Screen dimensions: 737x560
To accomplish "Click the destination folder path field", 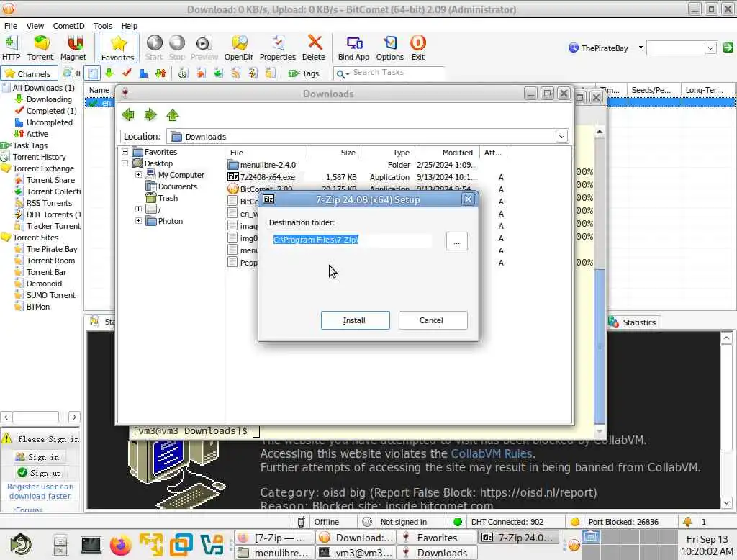I will [x=351, y=240].
